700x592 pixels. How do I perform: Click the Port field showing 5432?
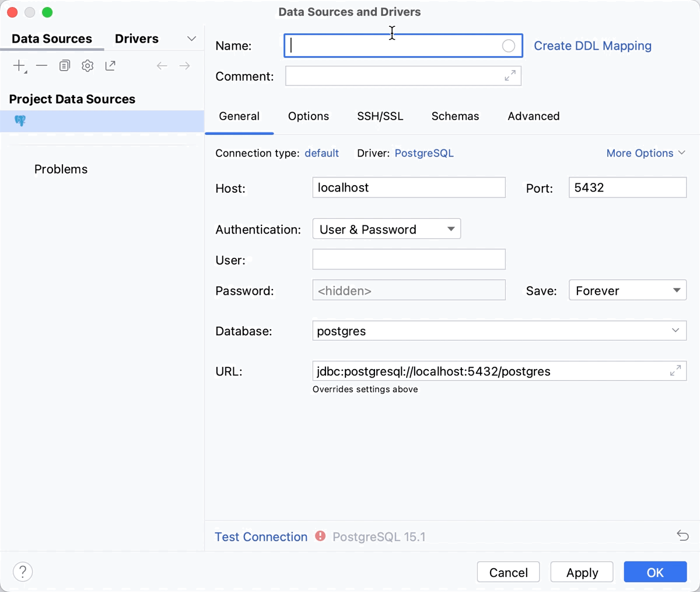coord(628,187)
